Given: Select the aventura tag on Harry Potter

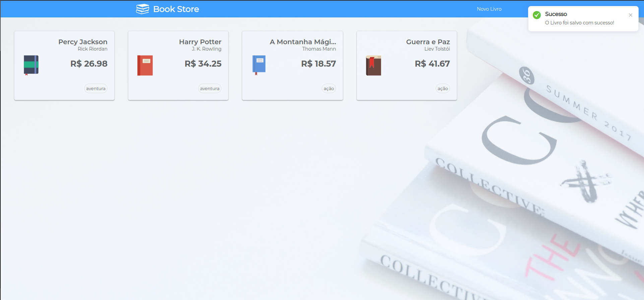Looking at the screenshot, I should (210, 88).
